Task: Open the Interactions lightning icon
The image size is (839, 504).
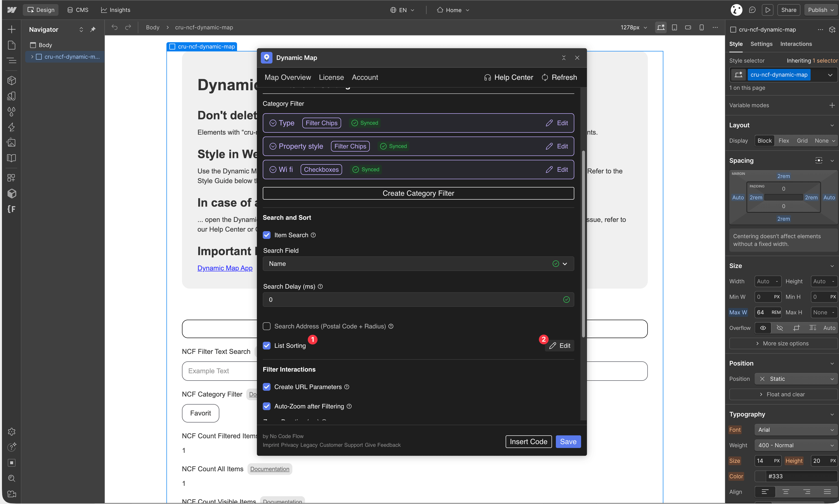Action: (x=12, y=127)
